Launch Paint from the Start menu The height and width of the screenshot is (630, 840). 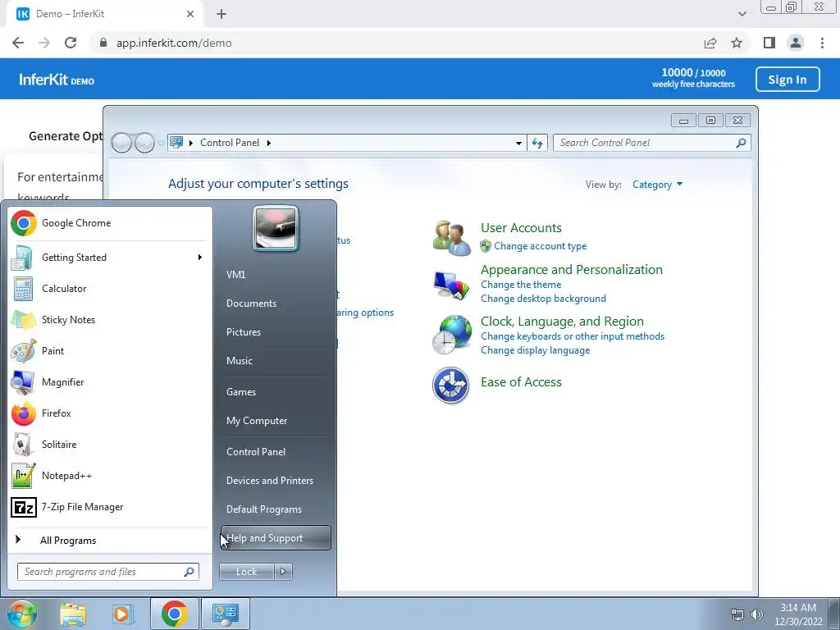109,351
